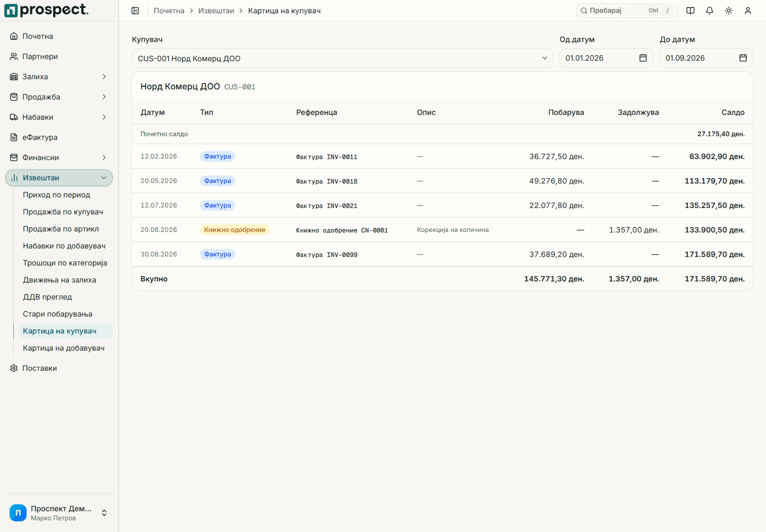
Task: Click the Извештаи chart icon
Action: point(14,178)
